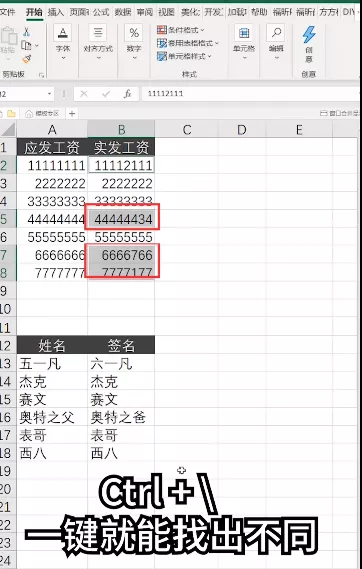Expand the chevron under 数字
The height and width of the screenshot is (569, 362).
134,58
